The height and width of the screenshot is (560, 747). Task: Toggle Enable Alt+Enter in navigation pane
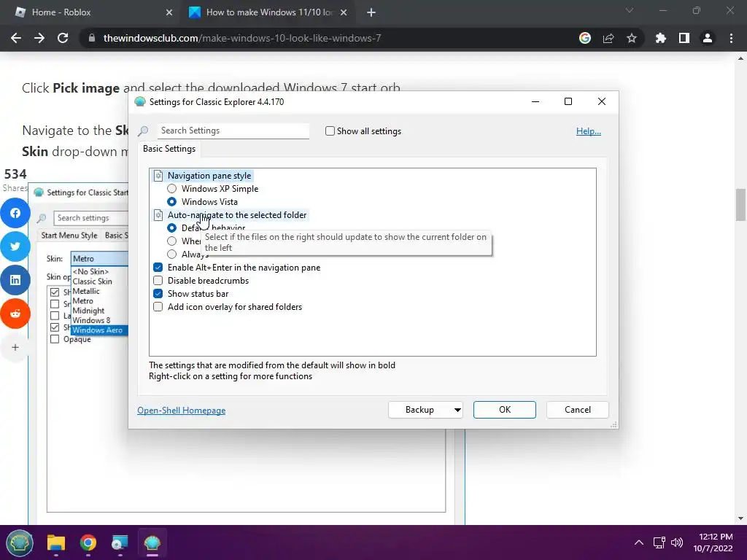(x=158, y=268)
